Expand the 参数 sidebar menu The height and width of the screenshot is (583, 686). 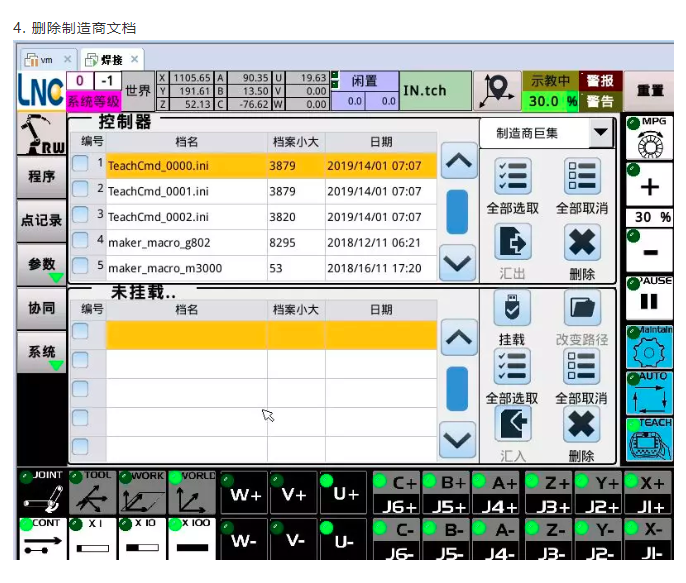coord(41,264)
